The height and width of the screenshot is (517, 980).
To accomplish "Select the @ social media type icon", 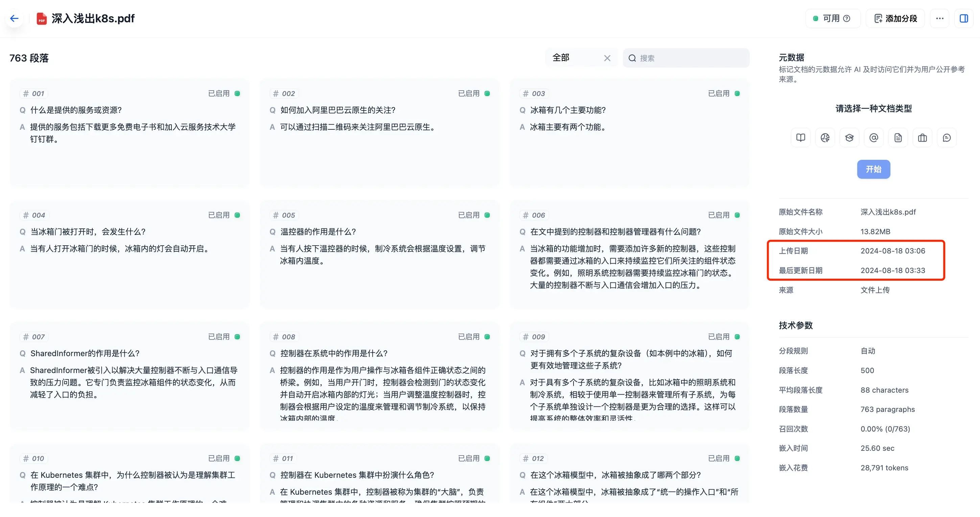I will (x=873, y=138).
